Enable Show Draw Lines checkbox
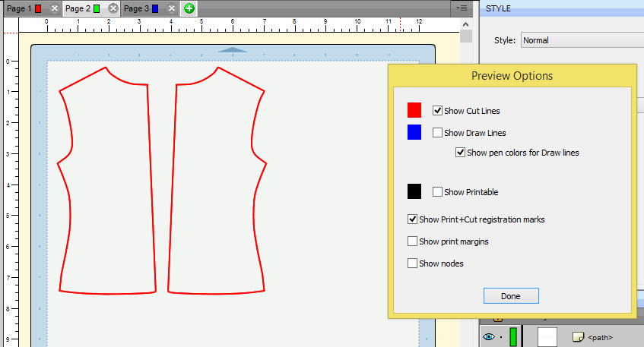The width and height of the screenshot is (644, 347). (437, 133)
